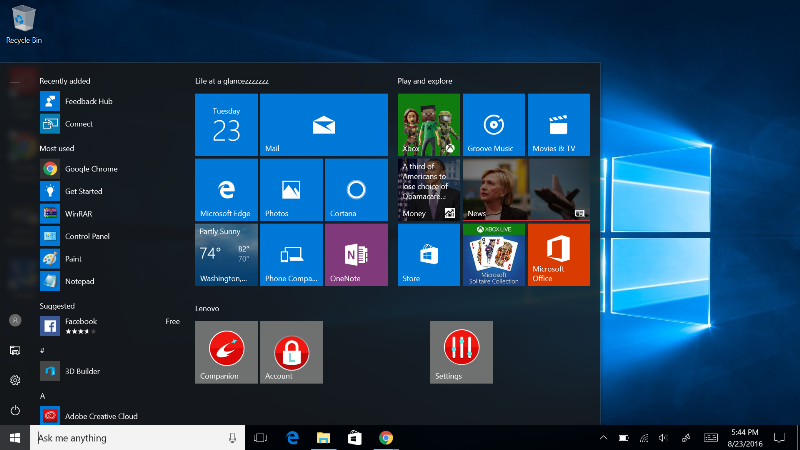Click the Lenovo group title
Viewport: 800px width, 450px height.
click(207, 308)
